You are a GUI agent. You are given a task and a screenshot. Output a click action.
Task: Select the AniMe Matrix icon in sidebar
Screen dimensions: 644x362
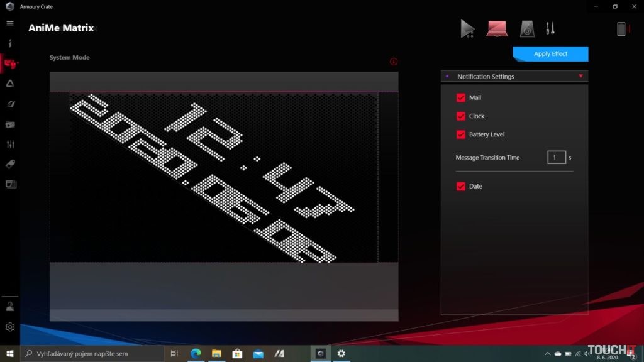click(x=9, y=62)
